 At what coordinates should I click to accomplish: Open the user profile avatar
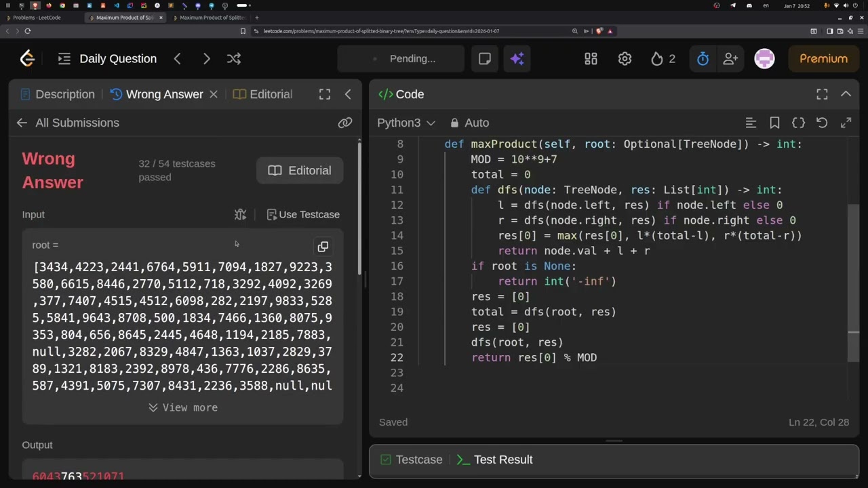(x=764, y=59)
